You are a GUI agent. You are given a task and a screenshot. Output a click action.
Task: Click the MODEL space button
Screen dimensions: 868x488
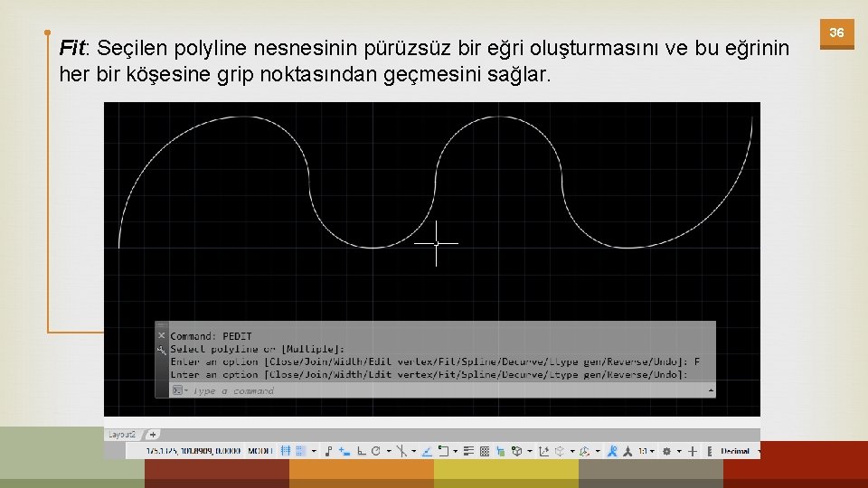(260, 452)
